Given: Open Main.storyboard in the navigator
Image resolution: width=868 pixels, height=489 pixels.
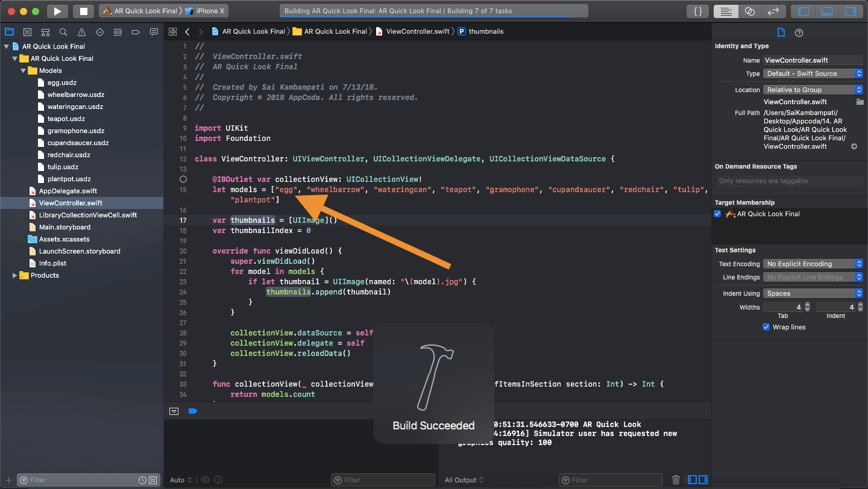Looking at the screenshot, I should pyautogui.click(x=64, y=227).
